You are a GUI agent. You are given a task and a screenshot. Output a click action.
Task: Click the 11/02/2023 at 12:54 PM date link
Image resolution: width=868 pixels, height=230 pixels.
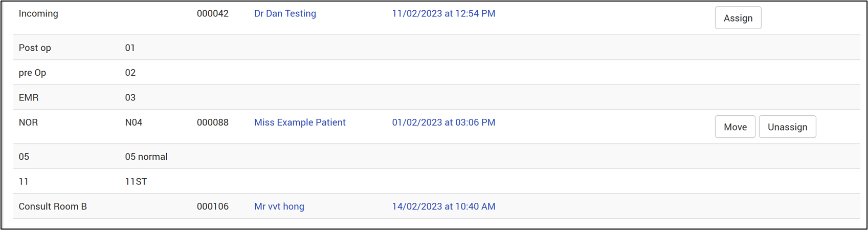(443, 14)
